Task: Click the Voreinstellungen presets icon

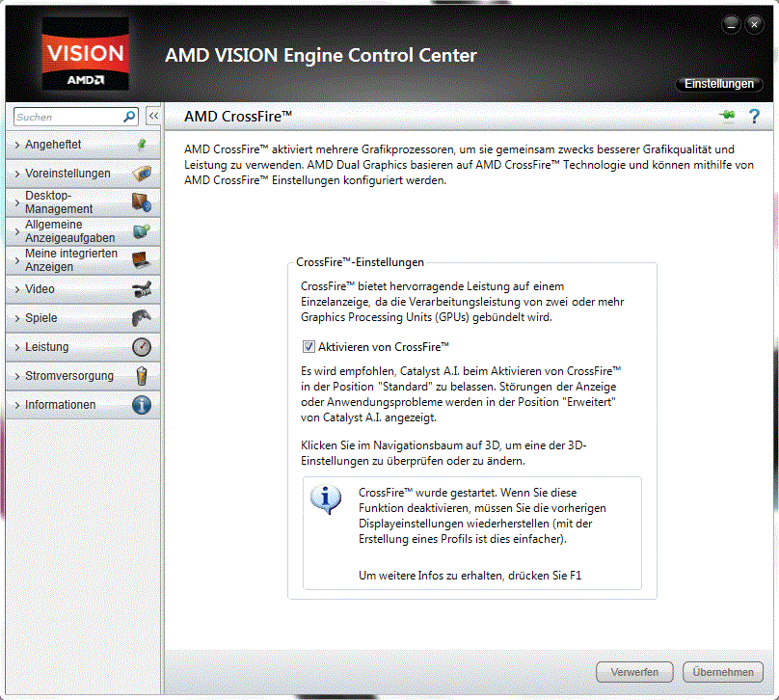Action: pos(142,174)
